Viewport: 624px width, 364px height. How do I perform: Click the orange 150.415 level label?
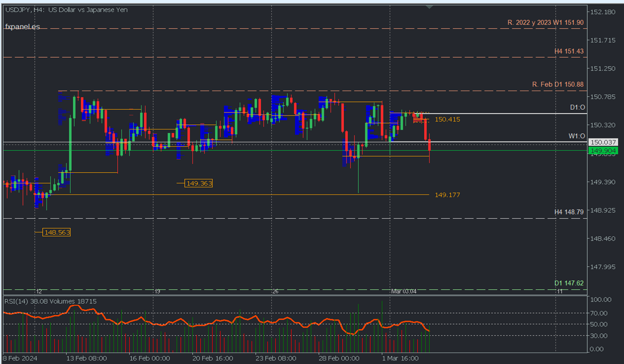click(447, 120)
